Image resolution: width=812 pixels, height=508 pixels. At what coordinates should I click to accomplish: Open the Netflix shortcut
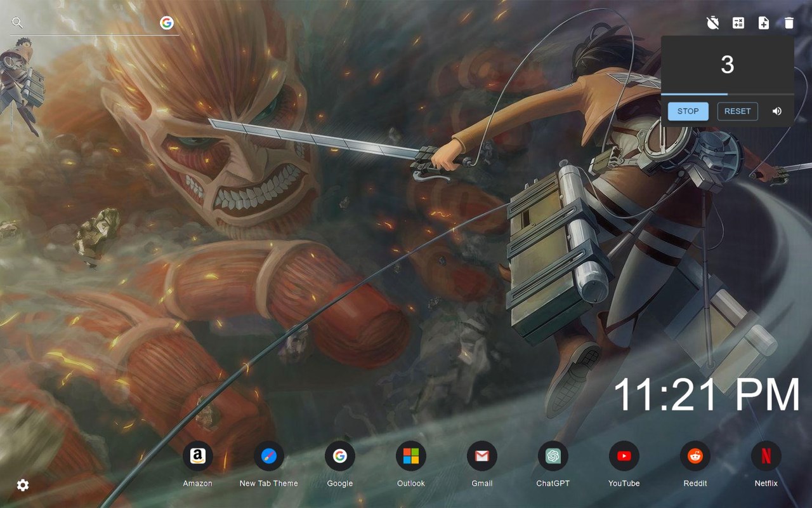(x=766, y=465)
